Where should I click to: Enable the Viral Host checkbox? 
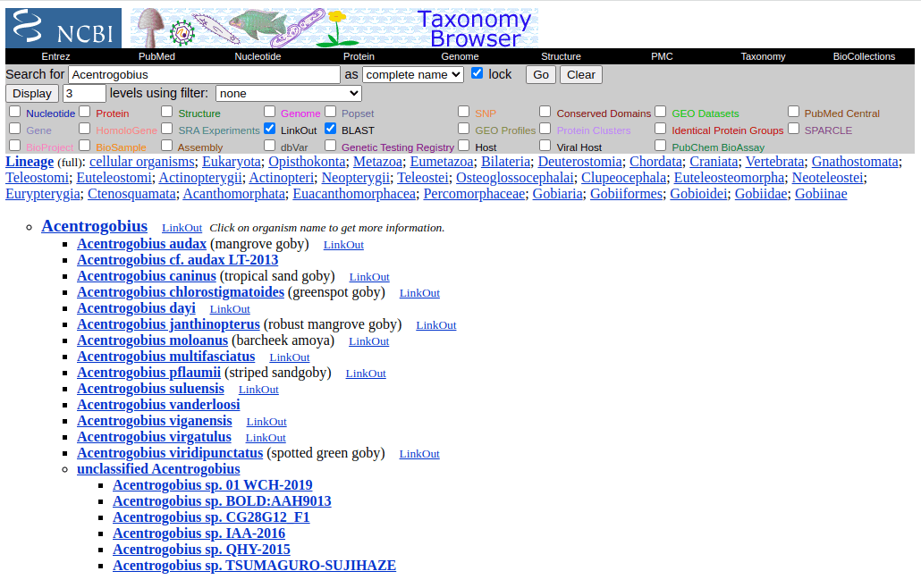click(545, 146)
